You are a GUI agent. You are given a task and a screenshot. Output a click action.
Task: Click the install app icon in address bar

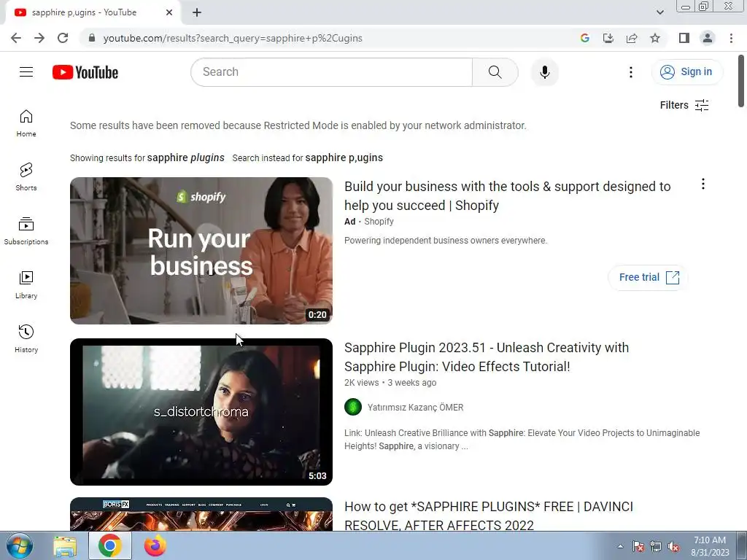pos(608,38)
